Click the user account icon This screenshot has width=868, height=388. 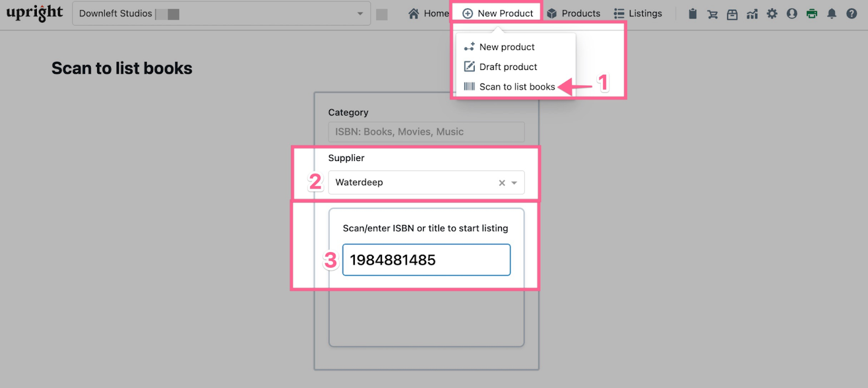coord(792,14)
